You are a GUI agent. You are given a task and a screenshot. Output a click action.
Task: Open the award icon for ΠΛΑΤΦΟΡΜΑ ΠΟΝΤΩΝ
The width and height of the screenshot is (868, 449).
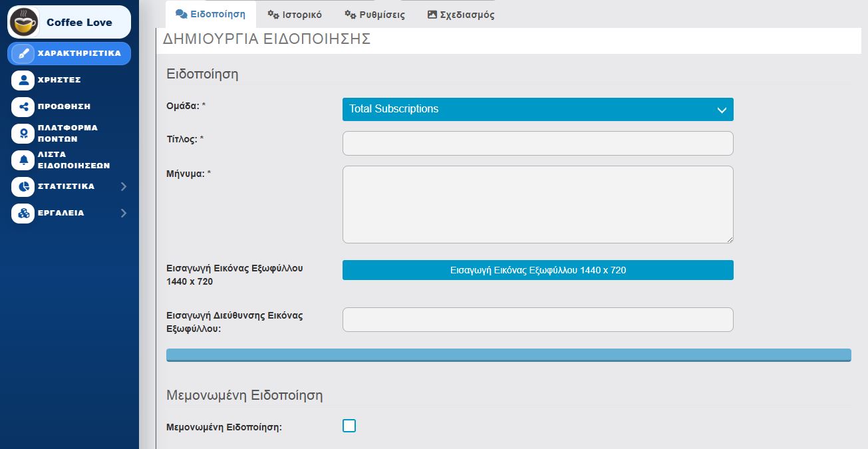(x=23, y=134)
